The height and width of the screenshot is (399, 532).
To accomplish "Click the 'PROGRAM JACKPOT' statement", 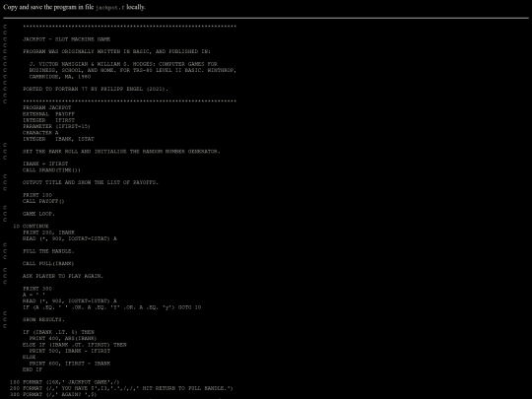I will [47, 107].
